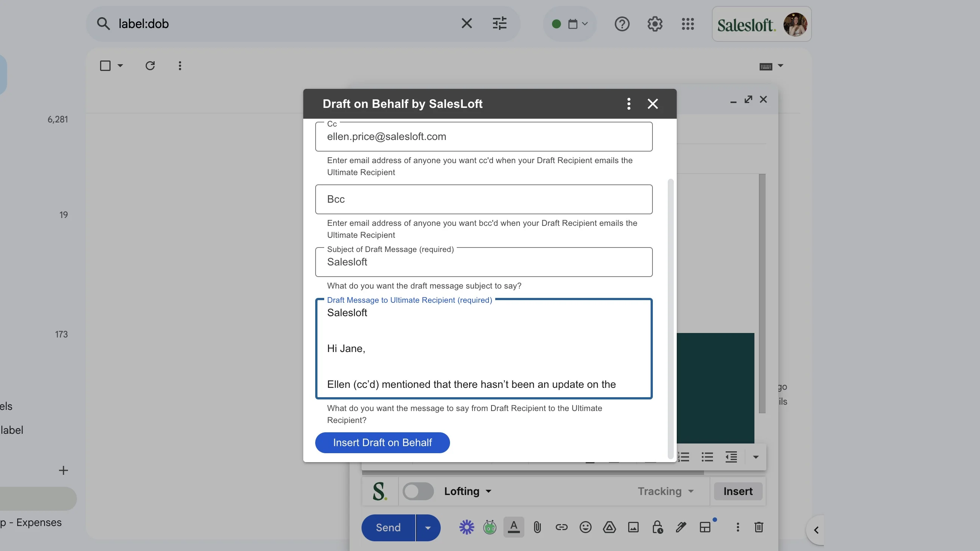Close the Draft on Behalf dialog
Image resolution: width=980 pixels, height=551 pixels.
point(653,103)
